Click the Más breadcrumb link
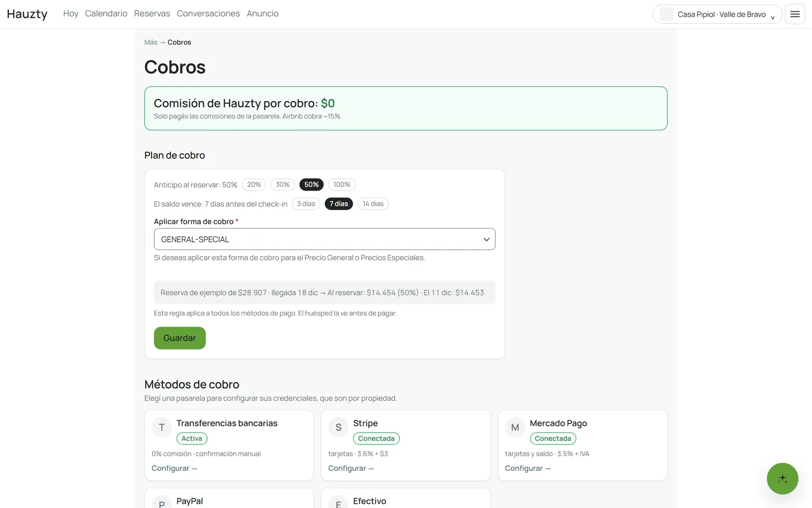The width and height of the screenshot is (812, 508). coord(151,42)
